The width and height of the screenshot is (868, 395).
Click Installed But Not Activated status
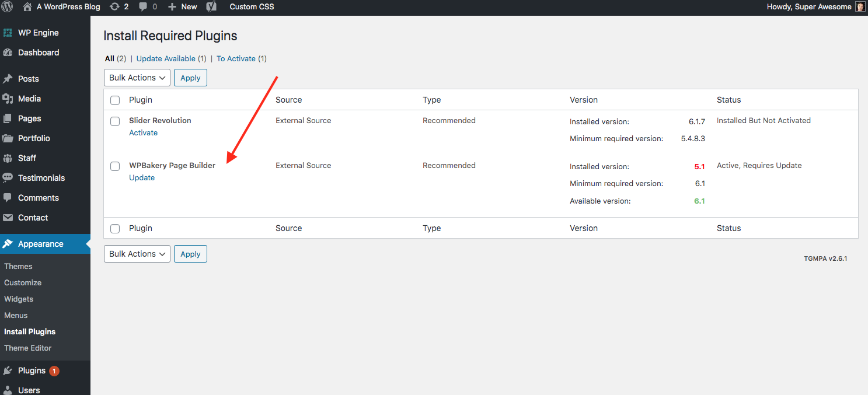(764, 121)
